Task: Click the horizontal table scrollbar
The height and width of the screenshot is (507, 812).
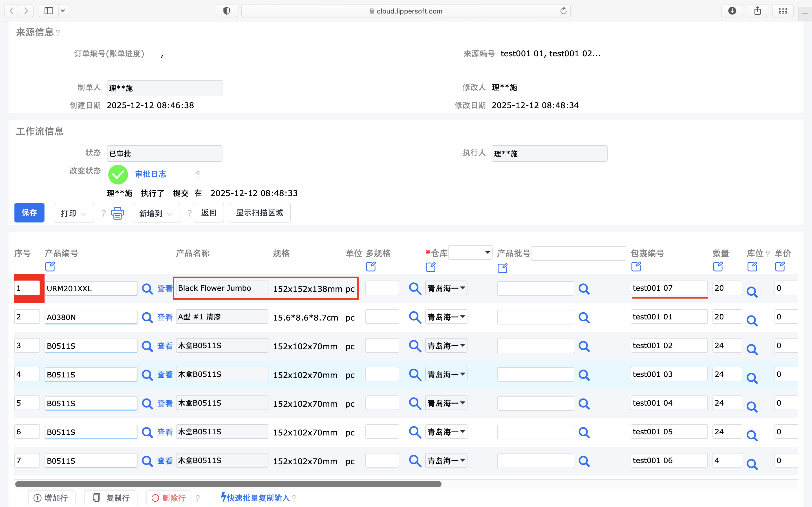Action: tap(228, 484)
